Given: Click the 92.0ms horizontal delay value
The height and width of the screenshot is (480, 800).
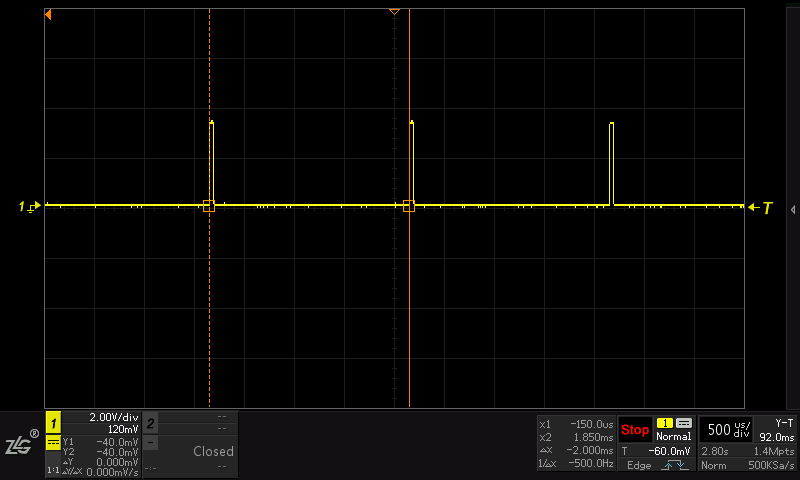Looking at the screenshot, I should 777,437.
